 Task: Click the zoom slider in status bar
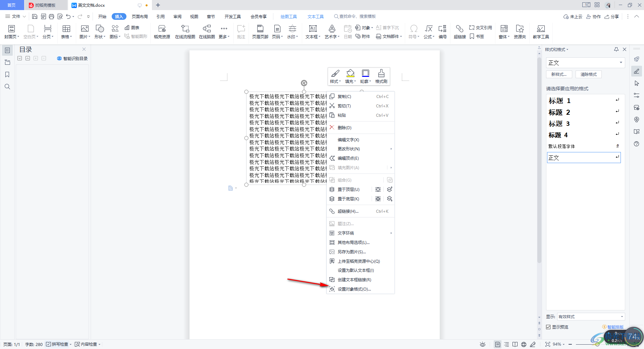[x=597, y=344]
